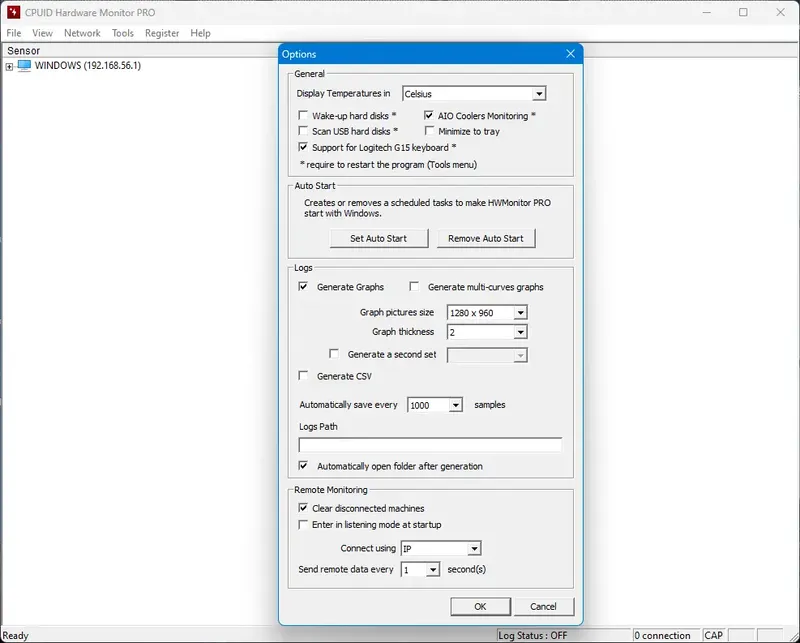Open Display Temperatures in dropdown
Screen dimensions: 800x643
point(474,94)
